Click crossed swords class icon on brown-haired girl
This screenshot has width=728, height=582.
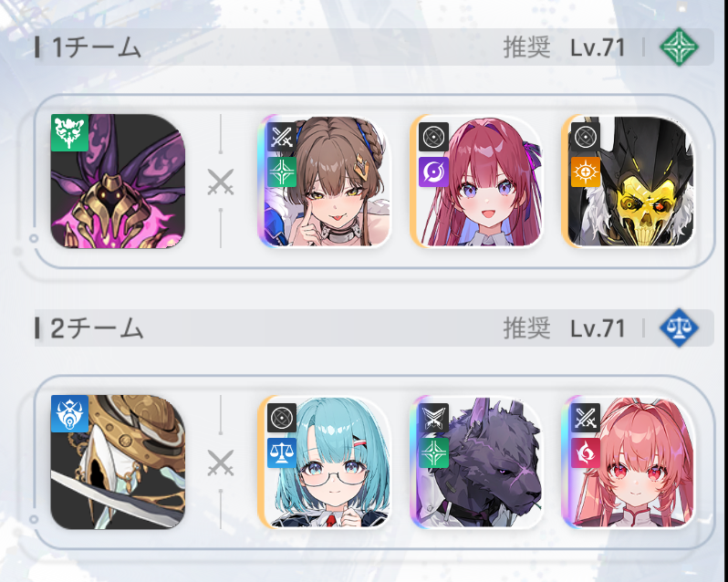click(282, 137)
